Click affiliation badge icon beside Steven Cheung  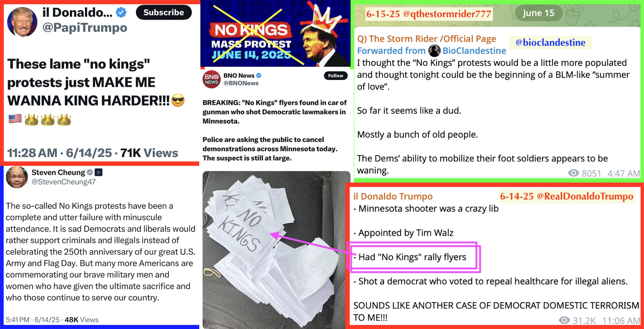99,172
